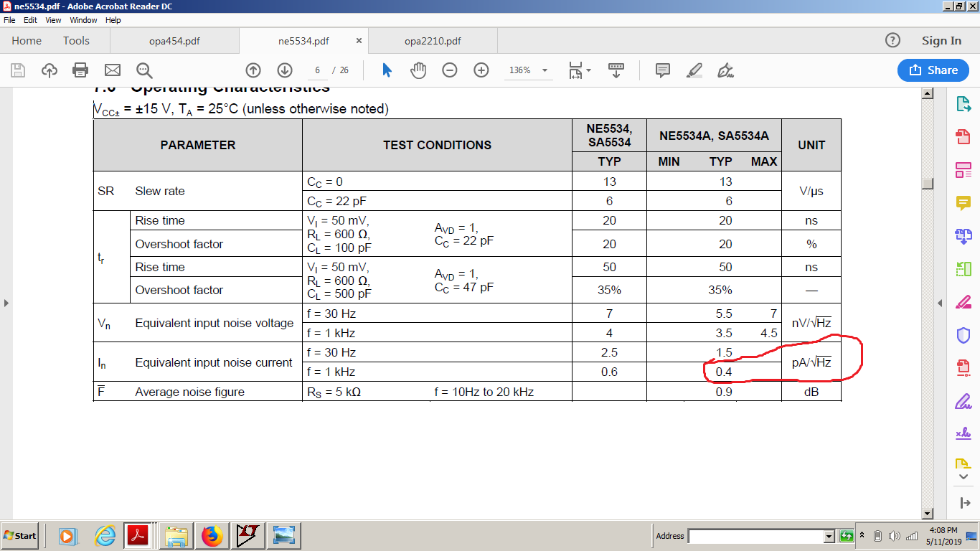Open the sign document pen tool
The height and width of the screenshot is (551, 980).
click(x=725, y=70)
